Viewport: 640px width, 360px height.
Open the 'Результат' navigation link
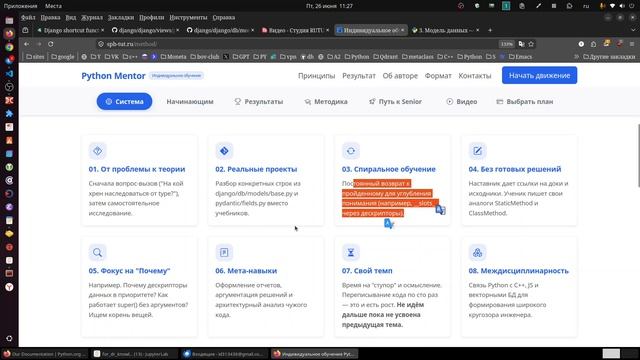tap(359, 76)
